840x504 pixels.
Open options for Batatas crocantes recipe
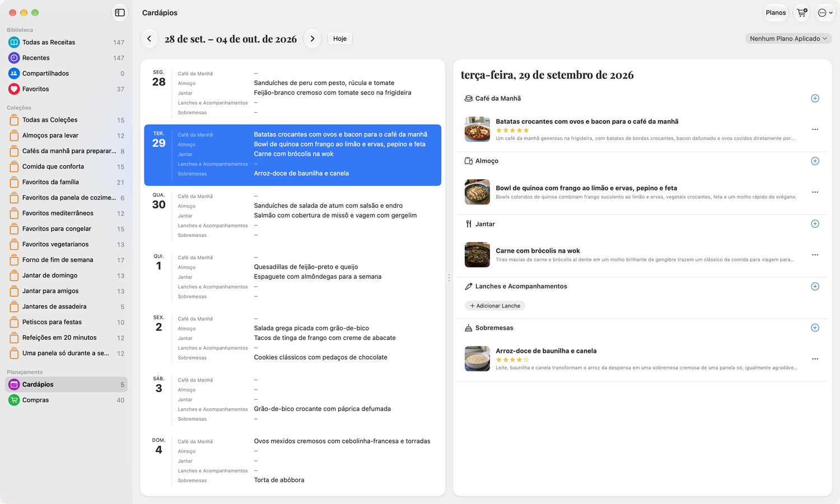[x=815, y=129]
